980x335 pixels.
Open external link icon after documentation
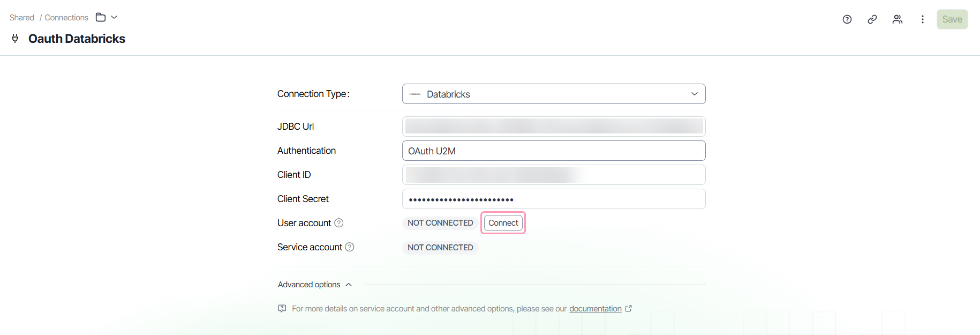click(x=629, y=309)
